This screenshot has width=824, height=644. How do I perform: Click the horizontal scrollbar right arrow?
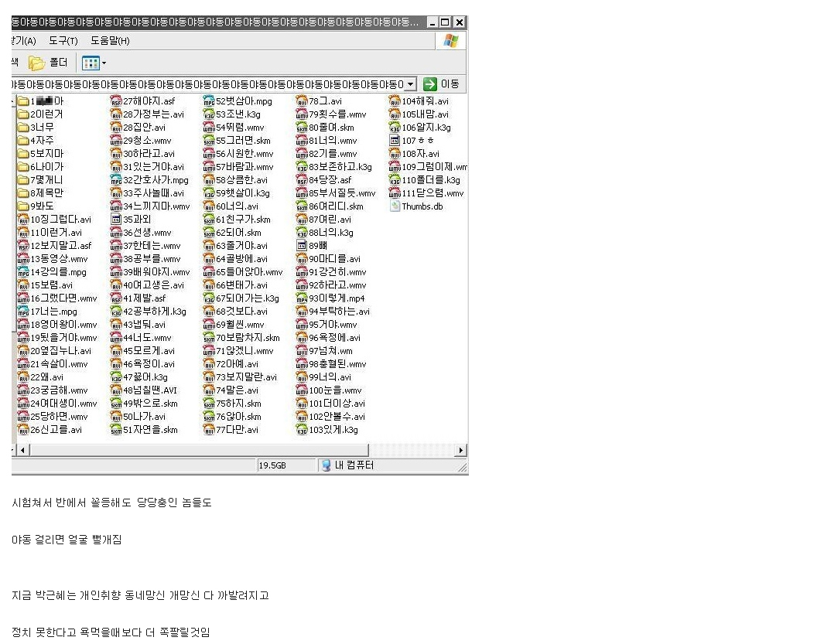[461, 450]
